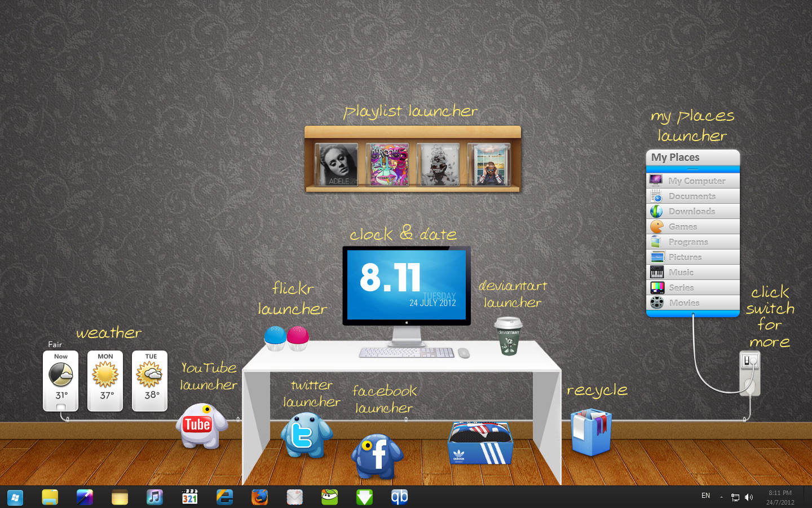Open the Adidas shoe box under the desk

pyautogui.click(x=480, y=443)
